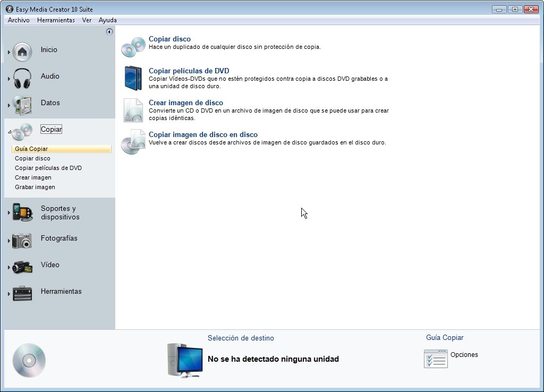Click the Fotografías label

(x=59, y=238)
